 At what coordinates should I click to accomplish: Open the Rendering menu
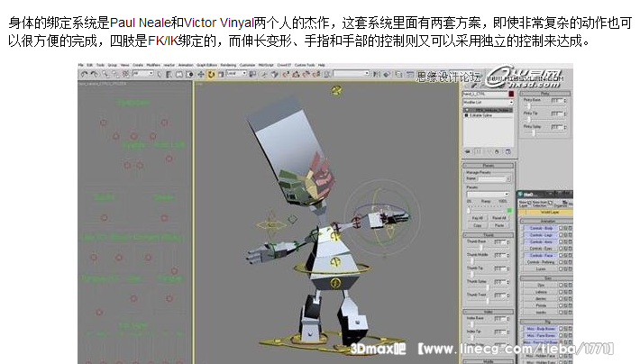pyautogui.click(x=228, y=65)
